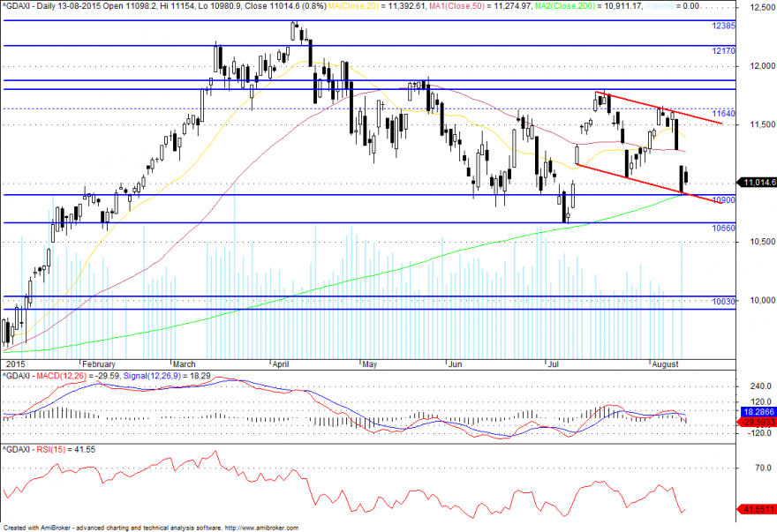Click the April label on the time axis

pyautogui.click(x=281, y=364)
